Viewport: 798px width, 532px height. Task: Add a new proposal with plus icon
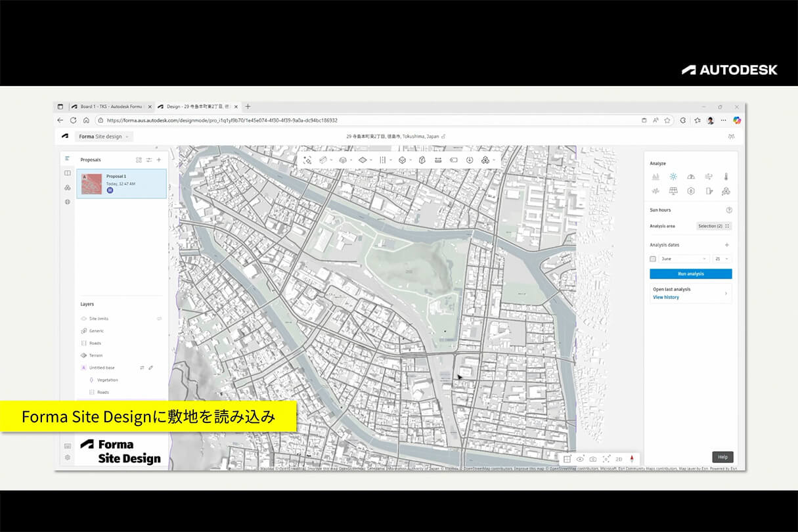pyautogui.click(x=158, y=160)
